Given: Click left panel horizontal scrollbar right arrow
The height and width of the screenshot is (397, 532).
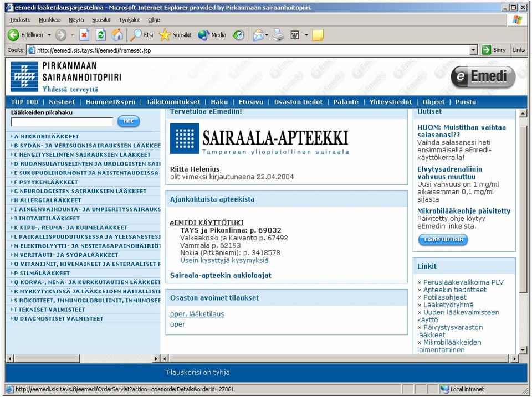Looking at the screenshot, I should 156,358.
